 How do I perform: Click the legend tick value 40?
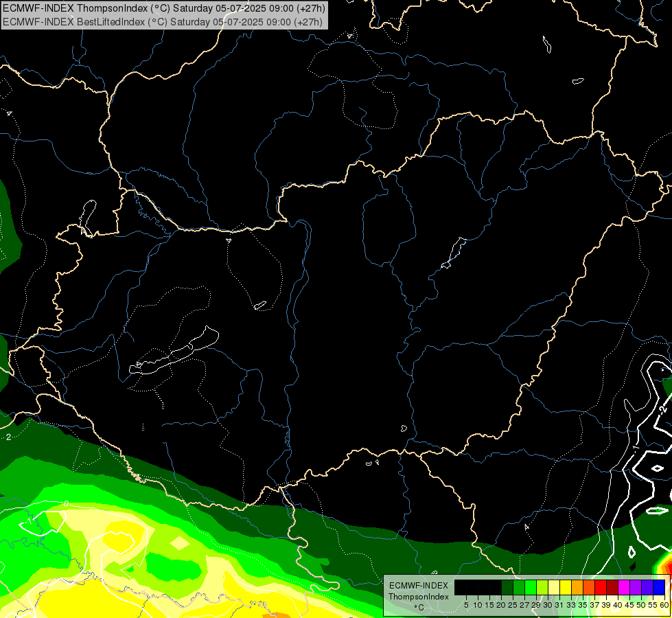click(618, 605)
